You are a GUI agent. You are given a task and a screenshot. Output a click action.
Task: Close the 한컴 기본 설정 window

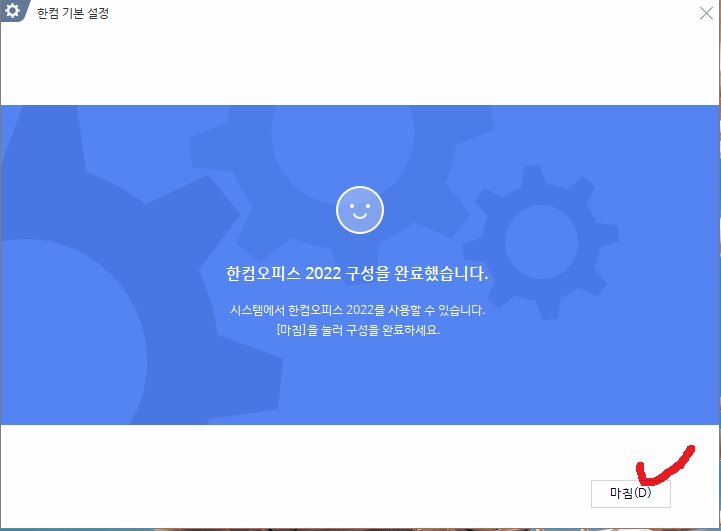(x=706, y=13)
